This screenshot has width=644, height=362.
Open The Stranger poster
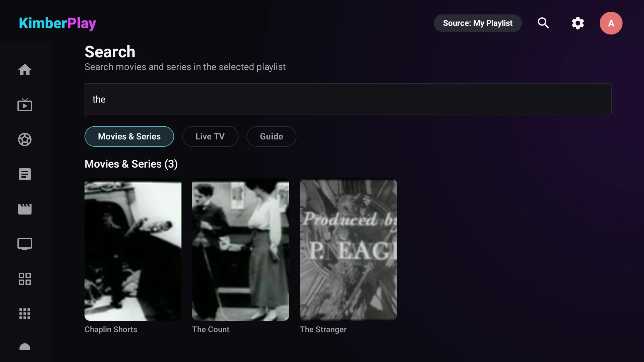pyautogui.click(x=348, y=250)
